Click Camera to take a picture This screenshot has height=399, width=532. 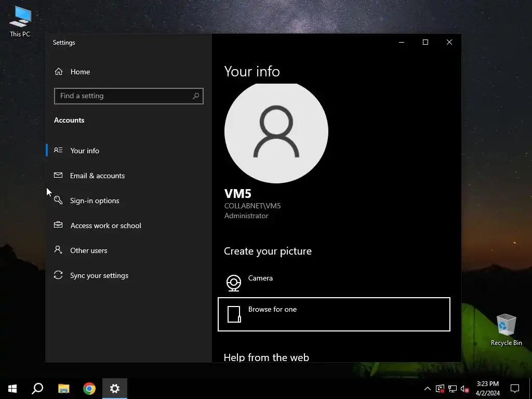(x=334, y=283)
